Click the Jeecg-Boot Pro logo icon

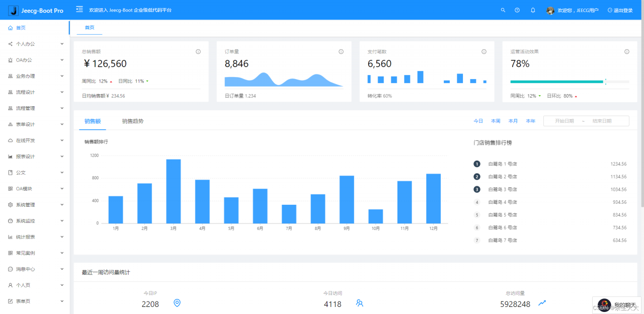14,10
